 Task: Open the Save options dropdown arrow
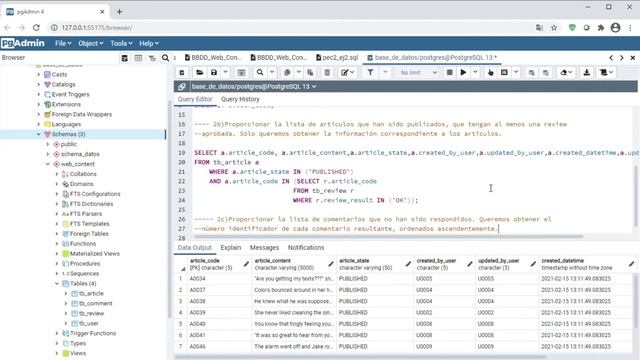click(225, 72)
